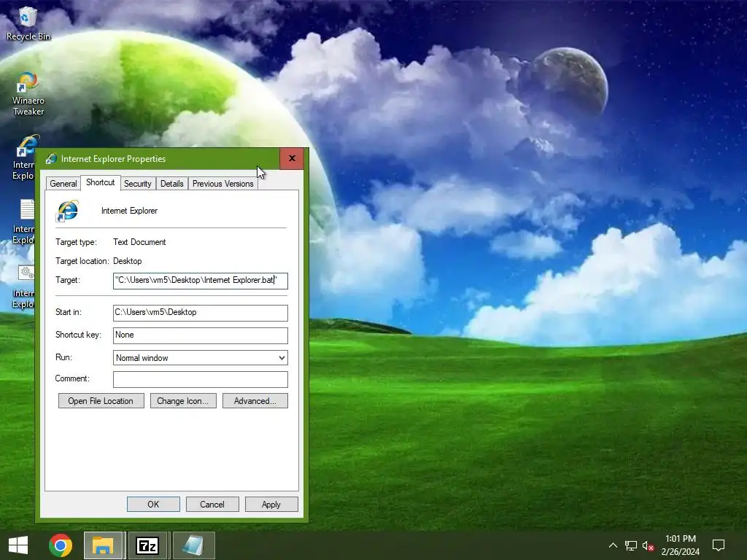Expand the Run window mode dropdown
Viewport: 747px width, 560px height.
pyautogui.click(x=201, y=357)
